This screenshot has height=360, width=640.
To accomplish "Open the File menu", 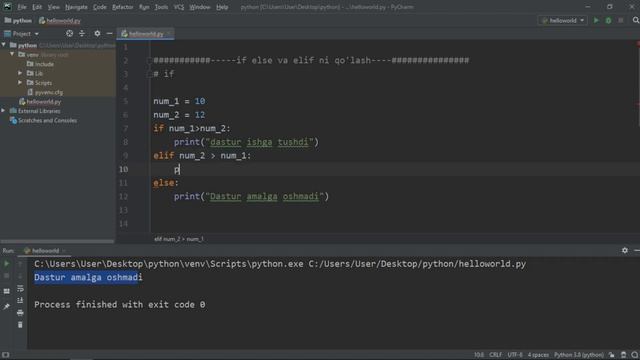I will point(22,7).
